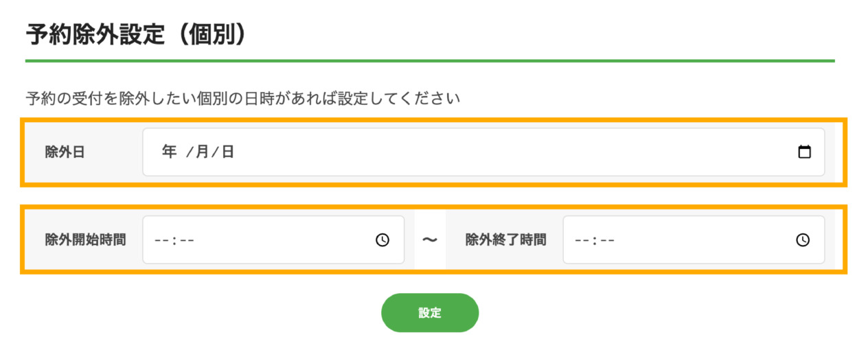The image size is (868, 348).
Task: Select the 日 segment of the date field
Action: click(x=227, y=152)
